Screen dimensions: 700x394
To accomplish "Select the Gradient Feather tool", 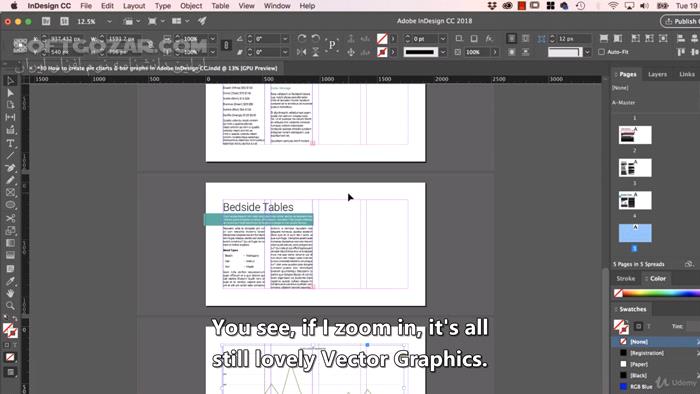I will pyautogui.click(x=10, y=255).
